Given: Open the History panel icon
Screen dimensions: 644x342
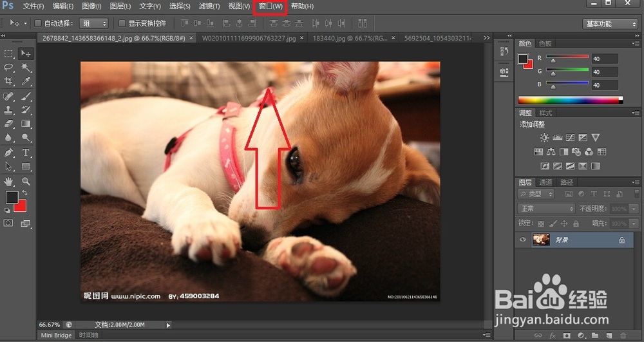Looking at the screenshot, I should point(504,51).
